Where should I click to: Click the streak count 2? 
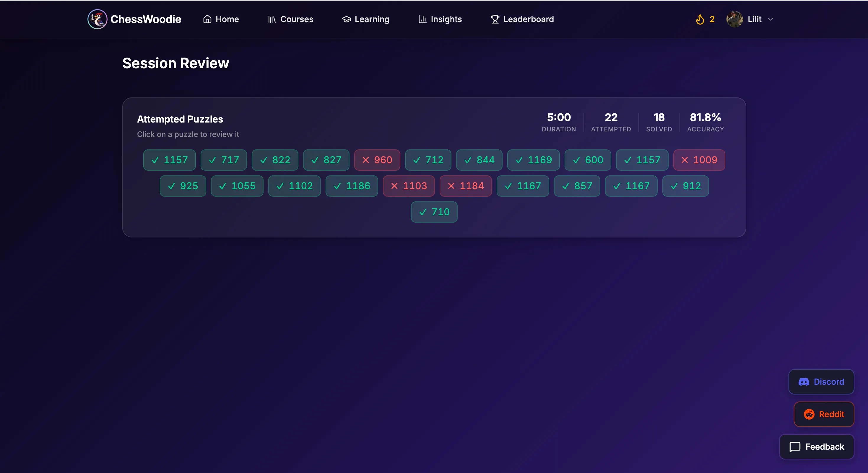pos(712,19)
